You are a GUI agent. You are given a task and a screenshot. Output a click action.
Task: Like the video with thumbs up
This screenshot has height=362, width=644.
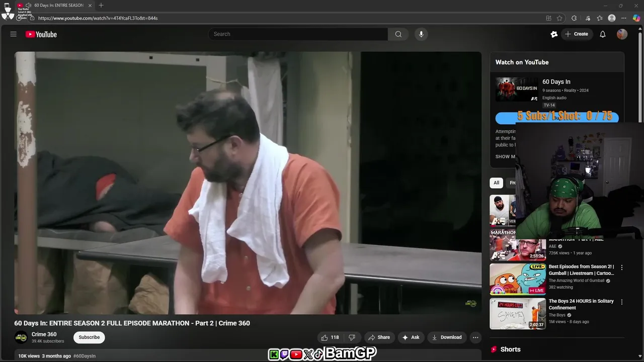(x=330, y=337)
